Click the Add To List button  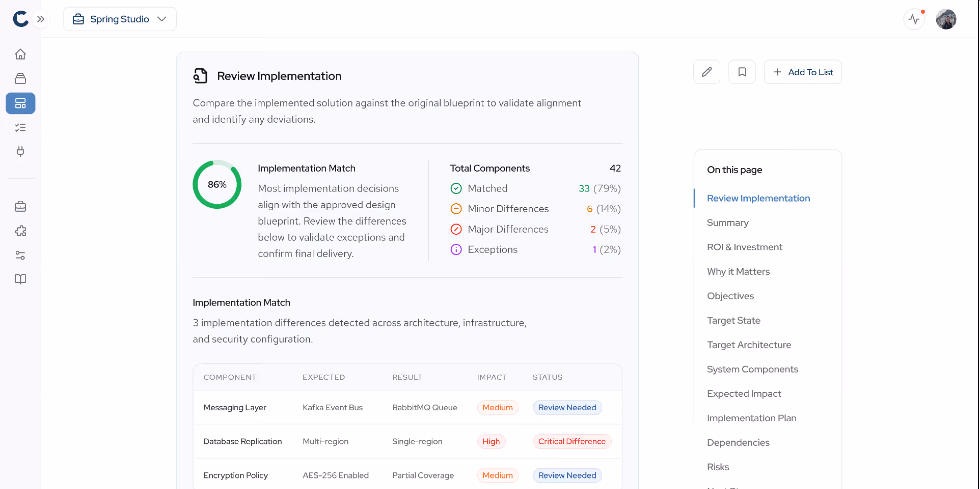click(803, 72)
